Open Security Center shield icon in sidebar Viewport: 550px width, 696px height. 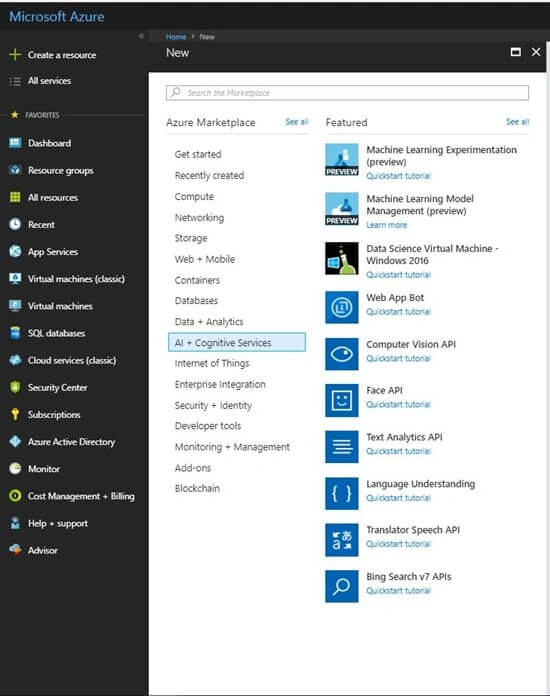15,388
